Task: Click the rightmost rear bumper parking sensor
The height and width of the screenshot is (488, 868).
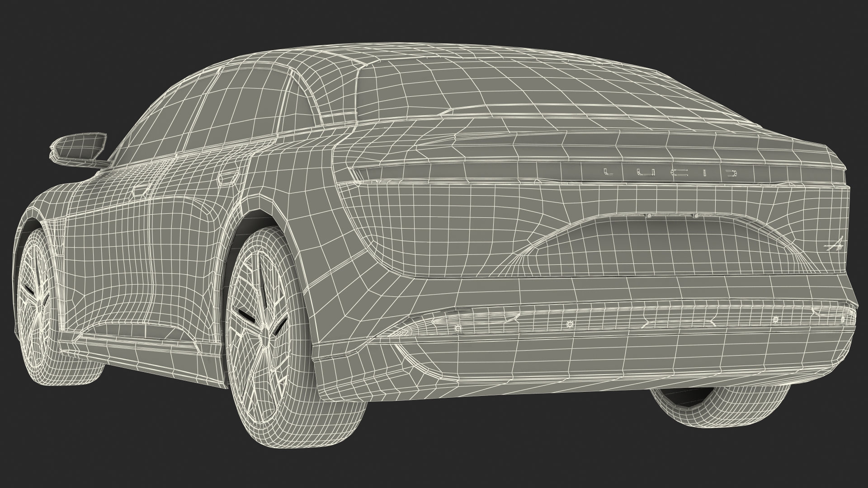Action: tap(843, 319)
